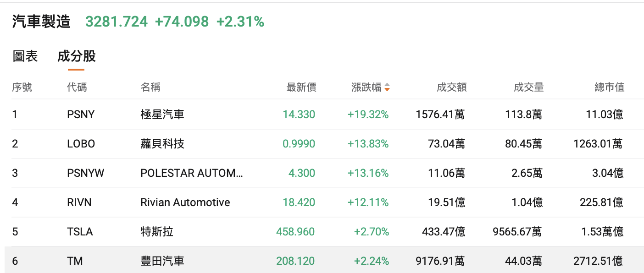Sort by 最新價 column header
This screenshot has width=644, height=273.
301,87
